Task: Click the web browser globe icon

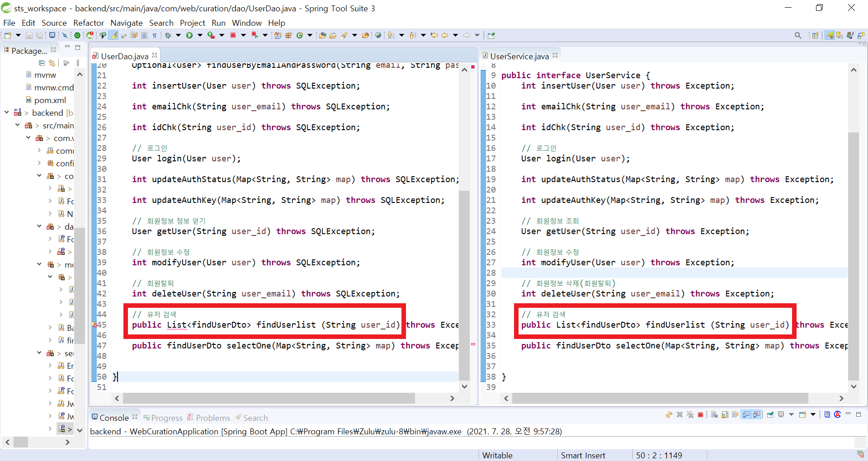Action: 378,35
